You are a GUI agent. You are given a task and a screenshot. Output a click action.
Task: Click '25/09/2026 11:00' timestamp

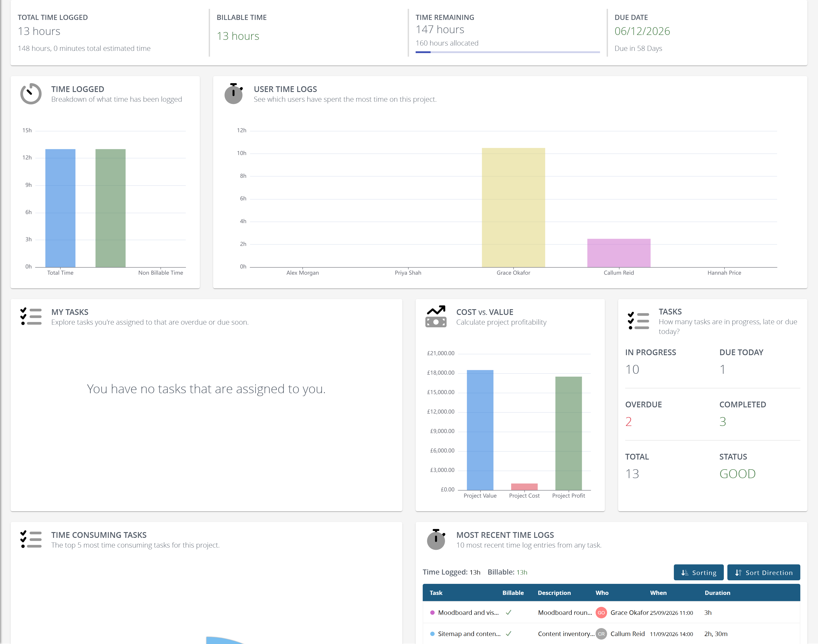[671, 613]
